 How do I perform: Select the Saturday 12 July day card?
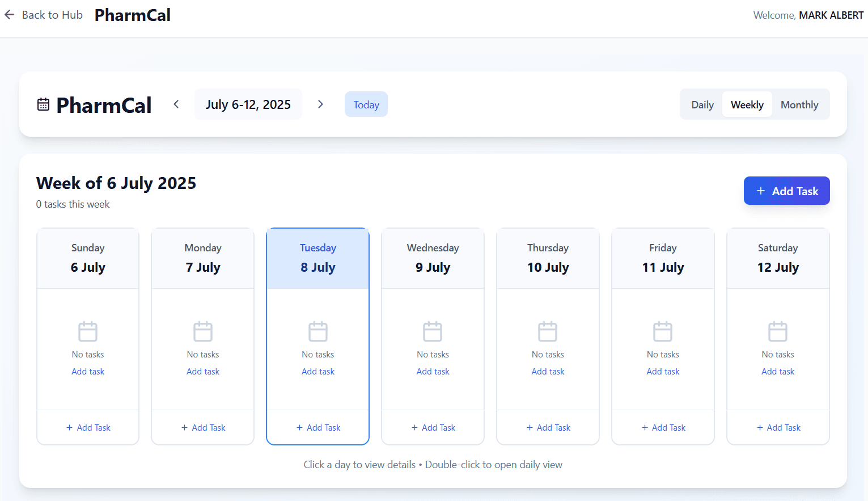tap(778, 258)
